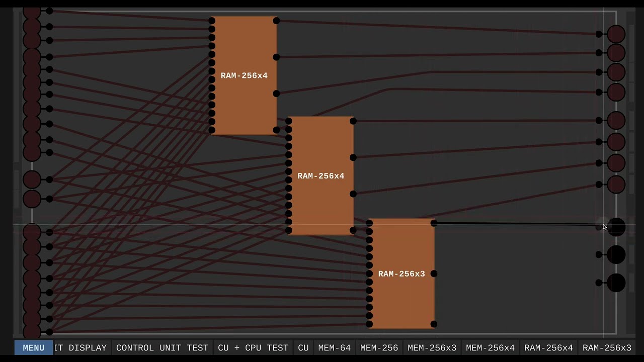Select the RAM-256x3 chip on the canvas
The height and width of the screenshot is (362, 644).
click(401, 274)
